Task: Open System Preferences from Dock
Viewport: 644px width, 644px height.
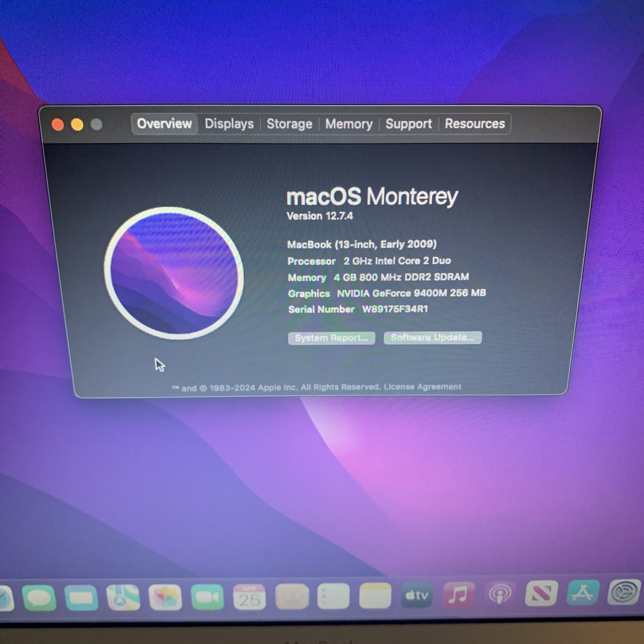Action: click(x=625, y=592)
